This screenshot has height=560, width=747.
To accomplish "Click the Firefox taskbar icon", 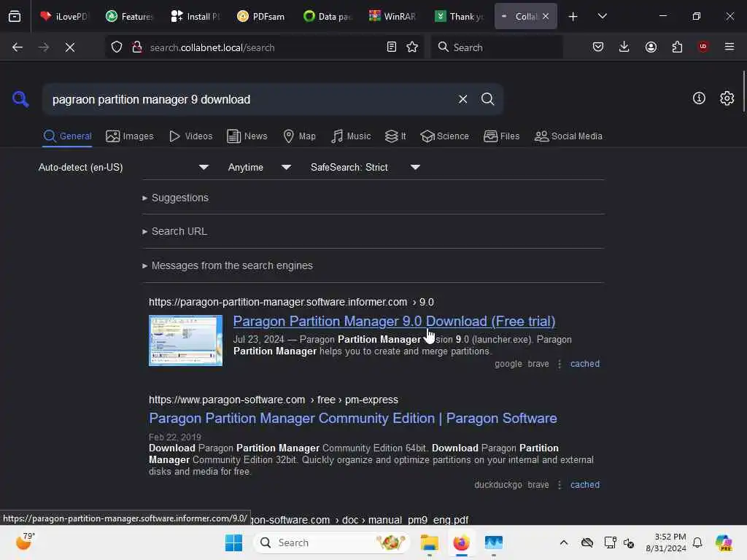I will coord(461,542).
